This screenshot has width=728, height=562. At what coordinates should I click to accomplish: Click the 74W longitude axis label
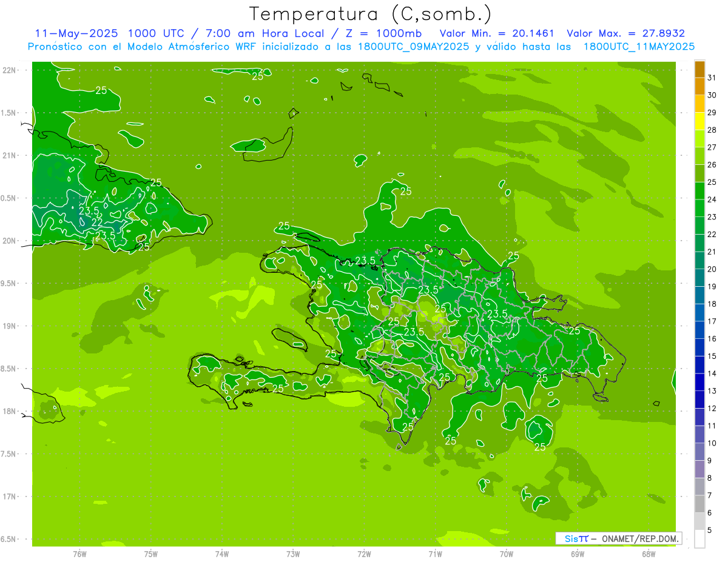pyautogui.click(x=221, y=554)
